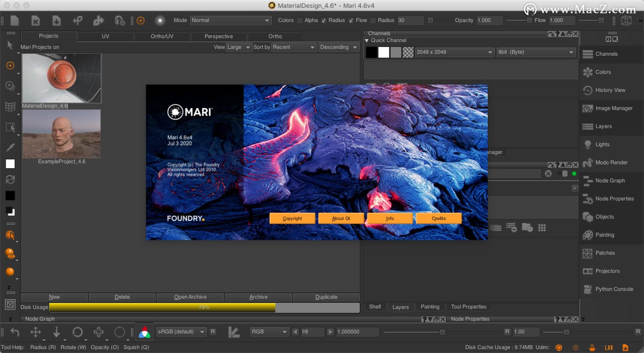Switch to the Shelf tab at the bottom
The width and height of the screenshot is (644, 353).
(x=375, y=307)
